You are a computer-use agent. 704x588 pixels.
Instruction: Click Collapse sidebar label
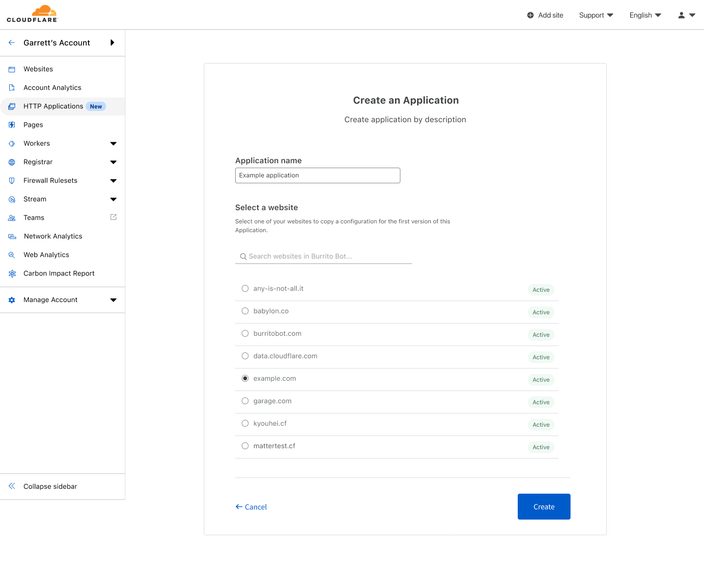click(x=50, y=486)
